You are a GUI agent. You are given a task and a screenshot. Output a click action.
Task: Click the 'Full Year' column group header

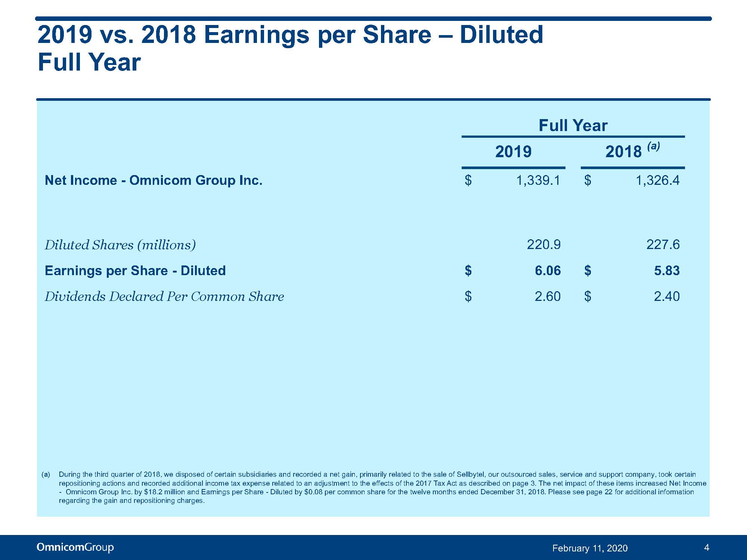573,125
